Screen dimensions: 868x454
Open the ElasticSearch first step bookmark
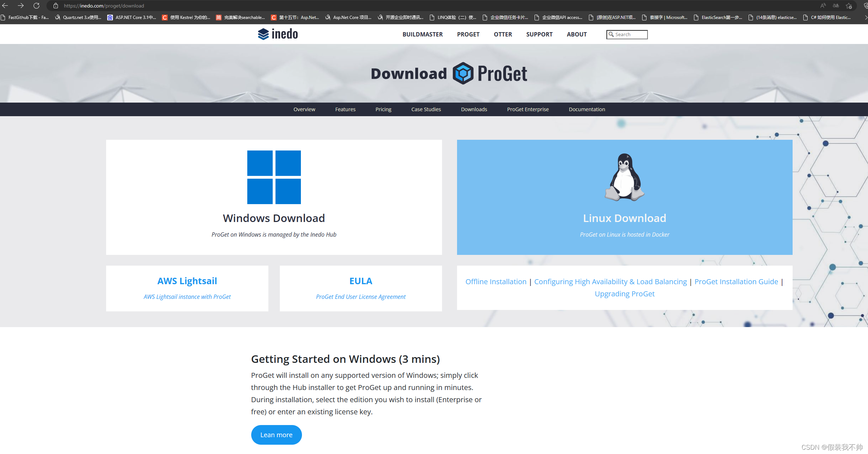point(718,17)
